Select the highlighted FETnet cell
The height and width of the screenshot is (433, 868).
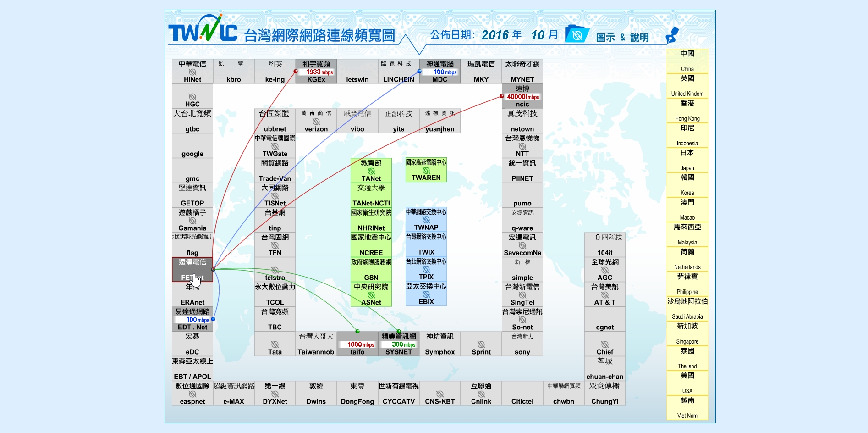coord(192,270)
